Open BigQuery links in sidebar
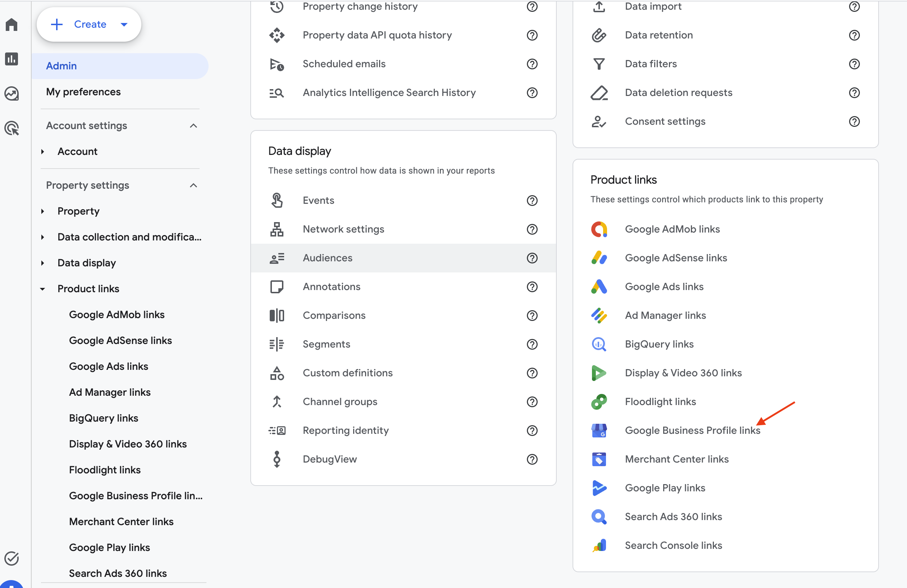Viewport: 907px width, 588px height. (104, 418)
